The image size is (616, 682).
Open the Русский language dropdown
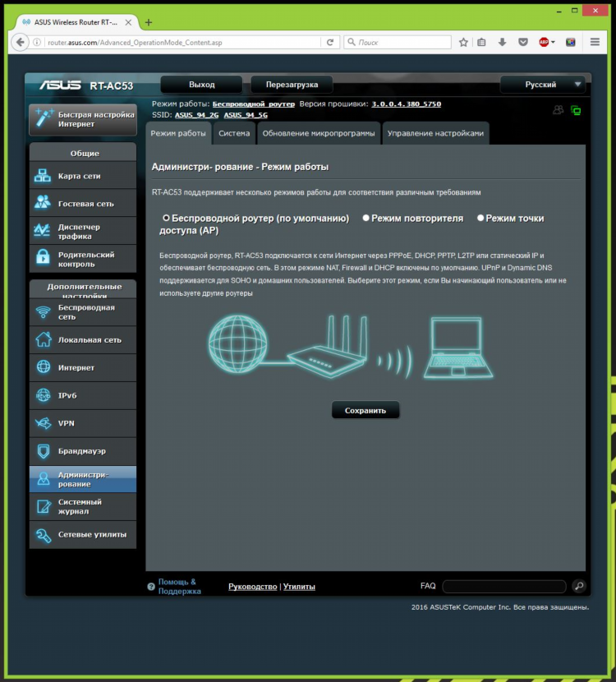(543, 85)
